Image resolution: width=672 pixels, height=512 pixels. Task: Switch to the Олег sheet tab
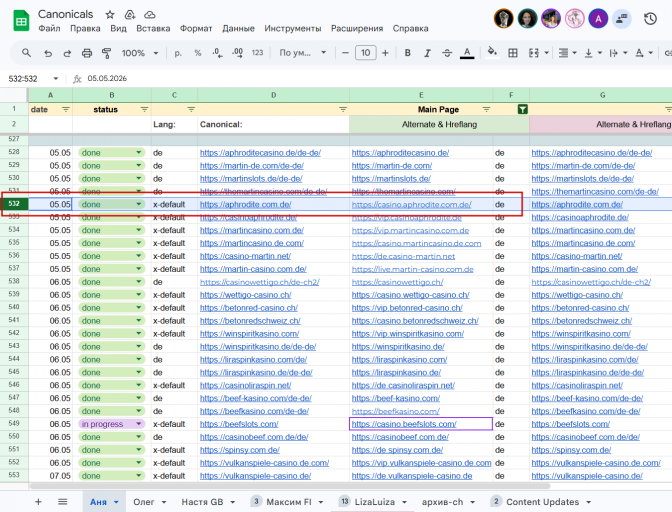point(144,502)
